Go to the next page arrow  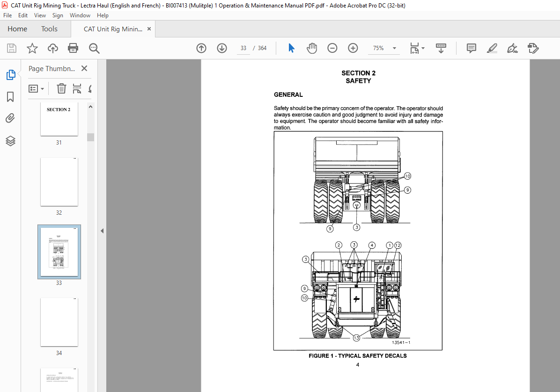(222, 48)
